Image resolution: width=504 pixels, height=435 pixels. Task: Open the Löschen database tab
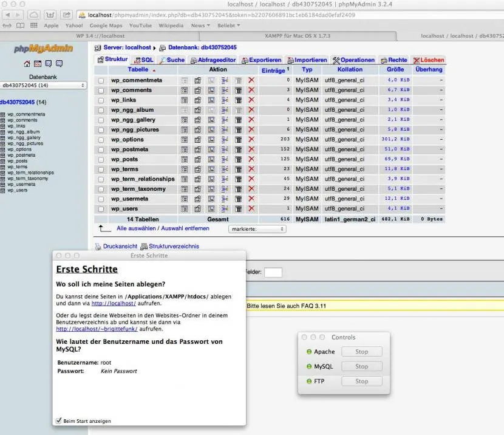click(429, 60)
